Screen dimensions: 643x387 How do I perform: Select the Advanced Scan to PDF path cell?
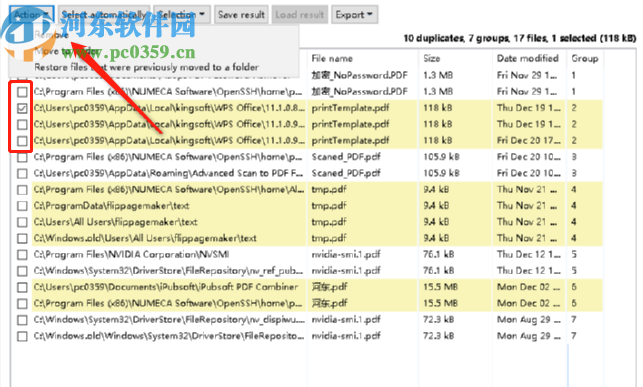(169, 173)
